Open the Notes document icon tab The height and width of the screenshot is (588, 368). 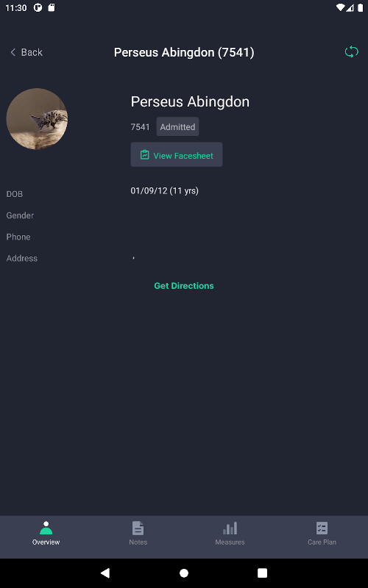point(138,528)
